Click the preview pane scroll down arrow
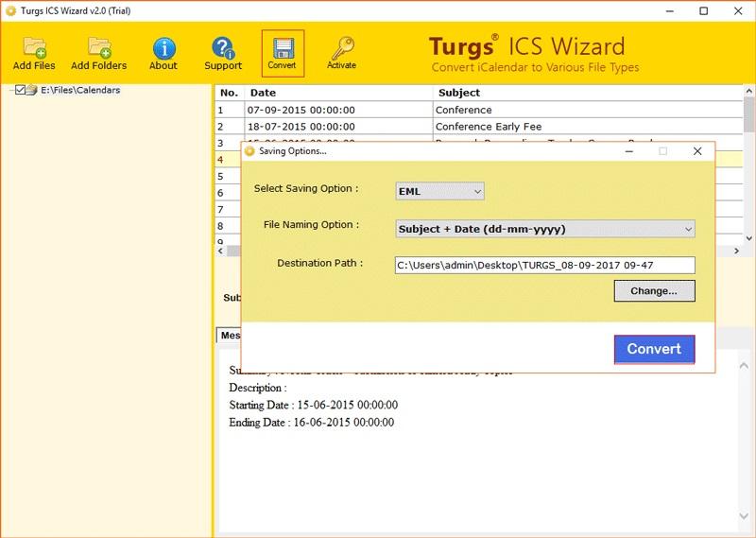This screenshot has width=756, height=538. pos(744,516)
